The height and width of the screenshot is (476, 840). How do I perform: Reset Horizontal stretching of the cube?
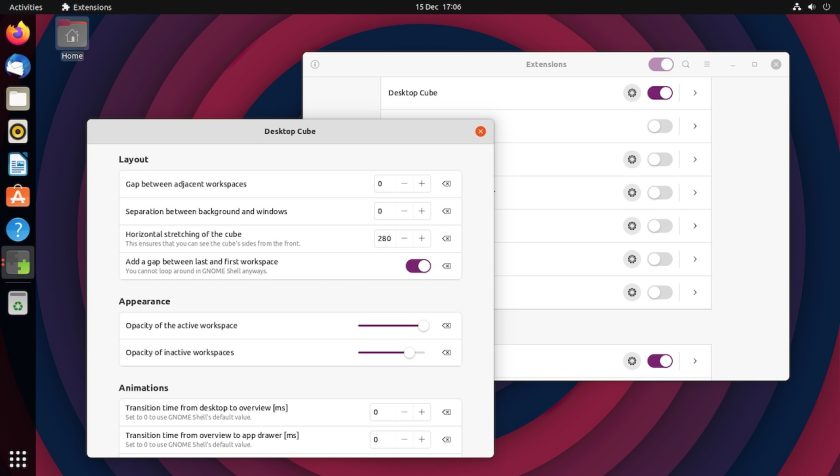click(446, 238)
